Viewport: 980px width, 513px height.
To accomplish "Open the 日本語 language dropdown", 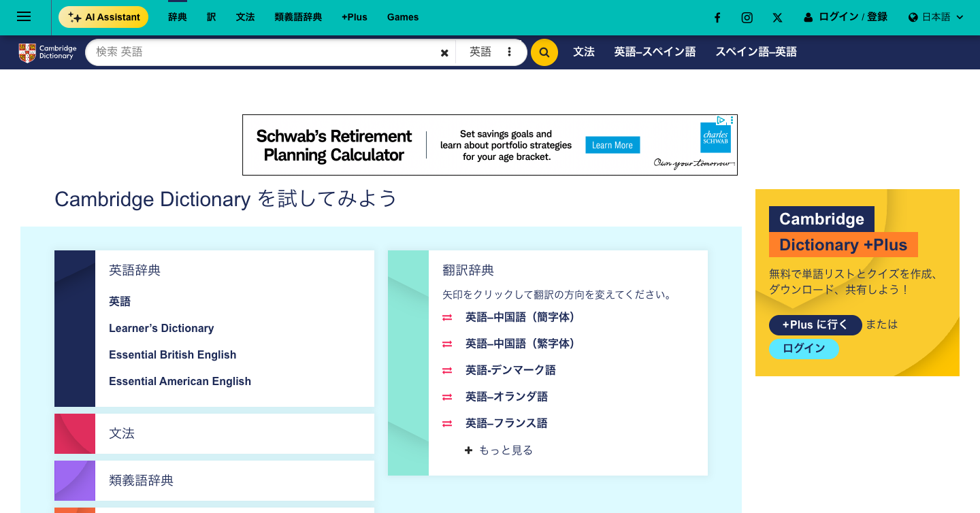I will (x=936, y=17).
